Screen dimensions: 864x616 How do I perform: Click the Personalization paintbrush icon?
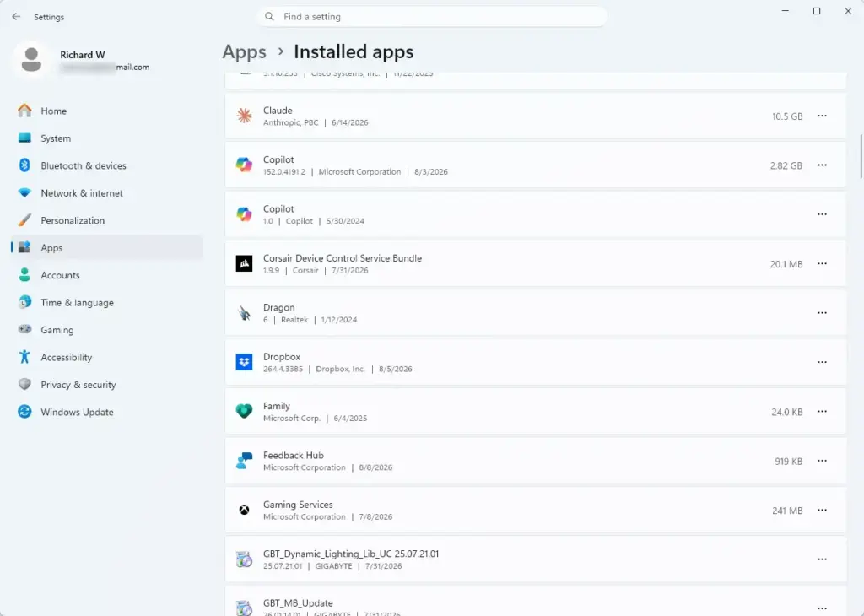point(24,220)
